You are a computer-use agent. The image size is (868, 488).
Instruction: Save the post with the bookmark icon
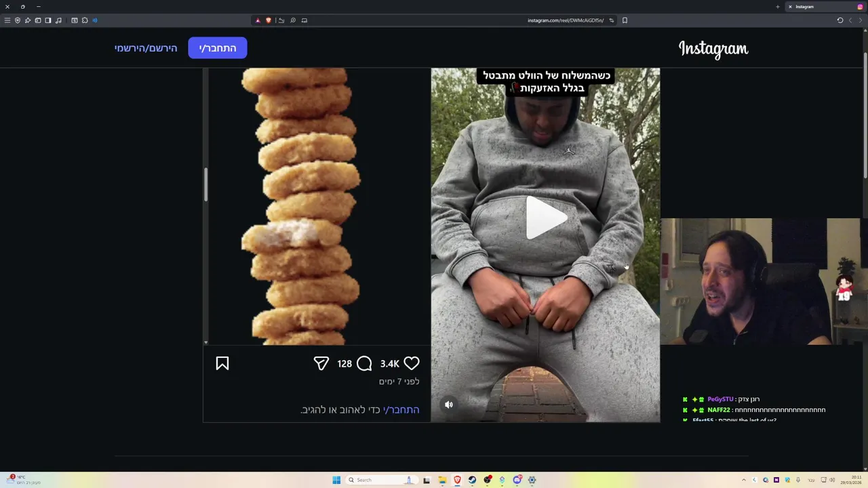click(222, 364)
